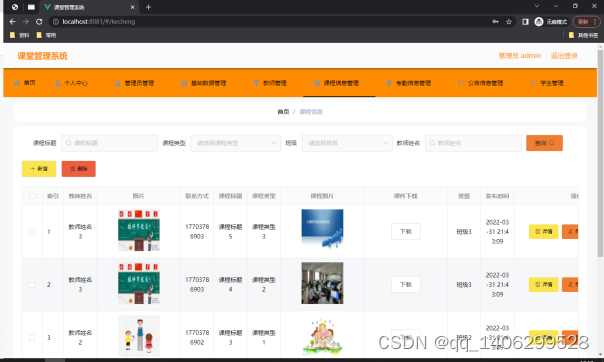Screen dimensions: 604x362
Task: Open the classroom course image in row 2
Action: [322, 283]
